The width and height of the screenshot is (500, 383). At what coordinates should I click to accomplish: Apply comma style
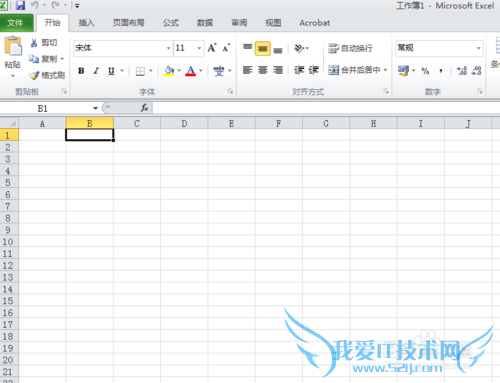[441, 71]
